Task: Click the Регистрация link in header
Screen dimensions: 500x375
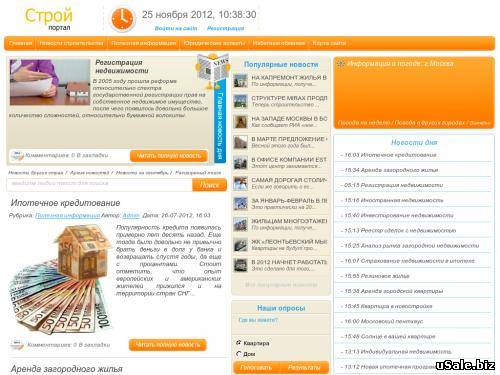Action: coord(226,28)
